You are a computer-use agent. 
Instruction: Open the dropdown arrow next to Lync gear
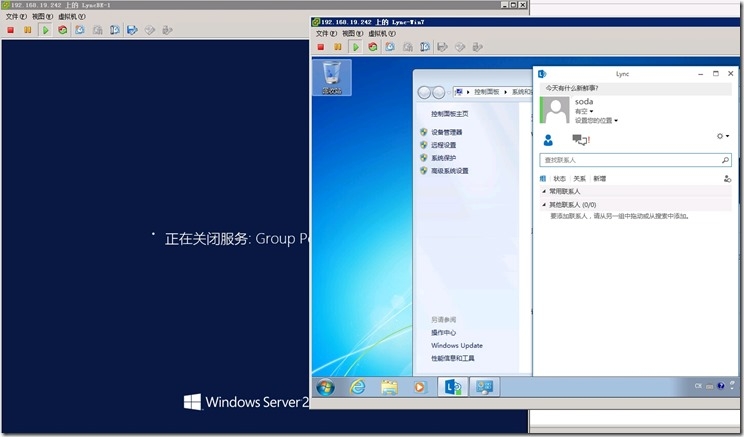click(x=727, y=136)
